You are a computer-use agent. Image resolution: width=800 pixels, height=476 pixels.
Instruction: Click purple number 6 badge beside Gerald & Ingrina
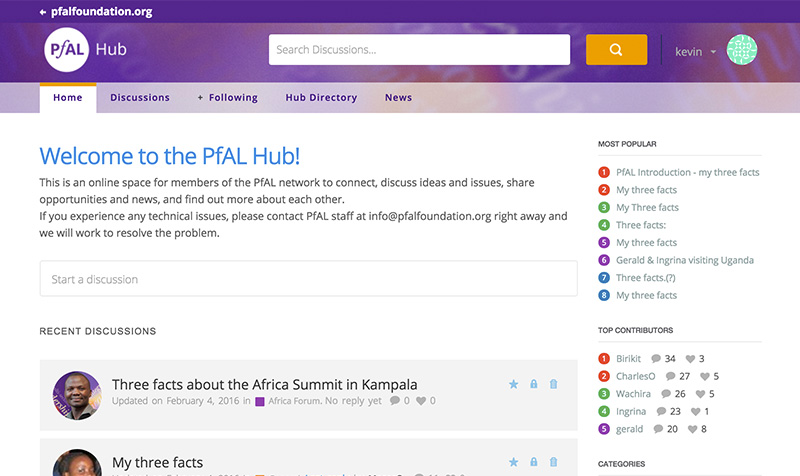[x=604, y=260]
